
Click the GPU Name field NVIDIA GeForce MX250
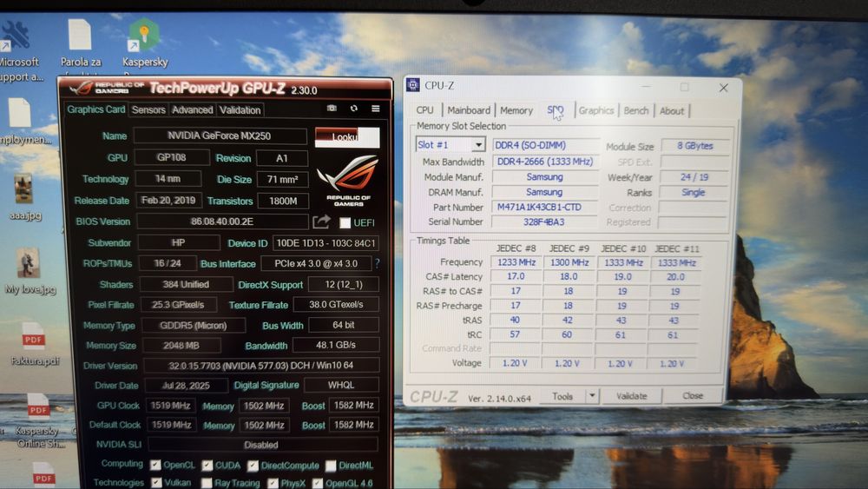[x=220, y=135]
